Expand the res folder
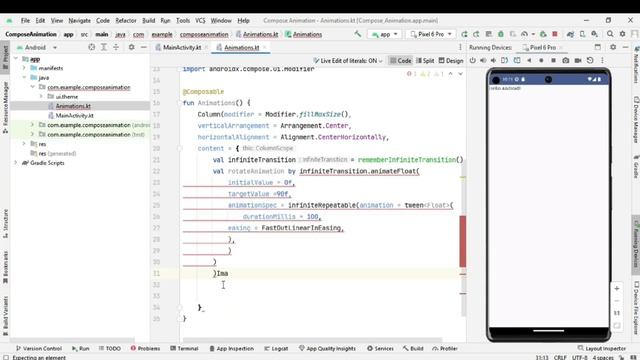Image resolution: width=640 pixels, height=360 pixels. click(x=24, y=144)
